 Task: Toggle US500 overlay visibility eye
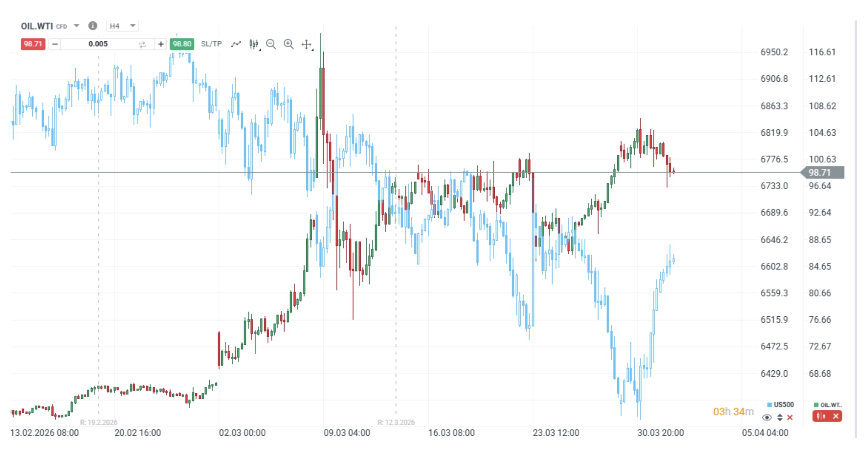click(x=767, y=417)
